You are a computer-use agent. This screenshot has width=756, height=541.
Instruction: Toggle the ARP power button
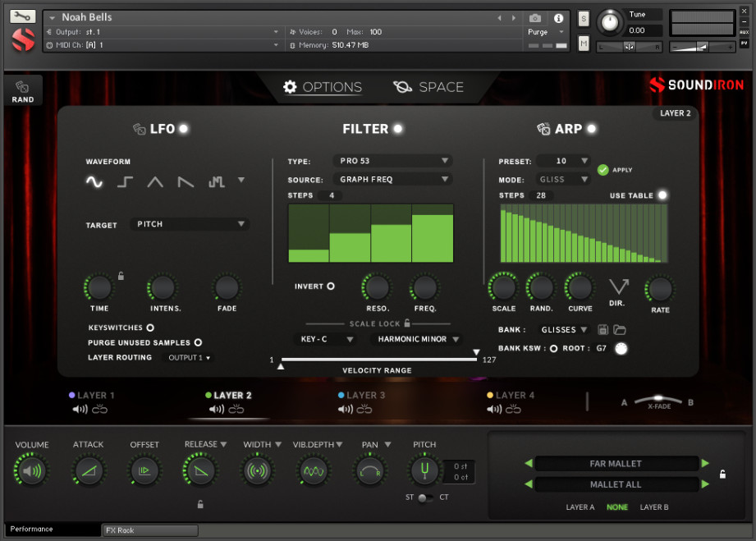pos(592,129)
